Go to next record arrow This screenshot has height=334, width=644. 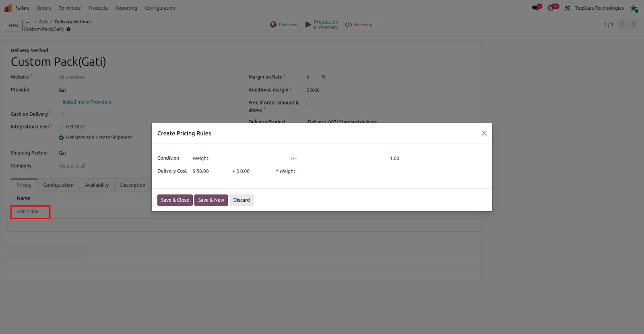coord(634,25)
